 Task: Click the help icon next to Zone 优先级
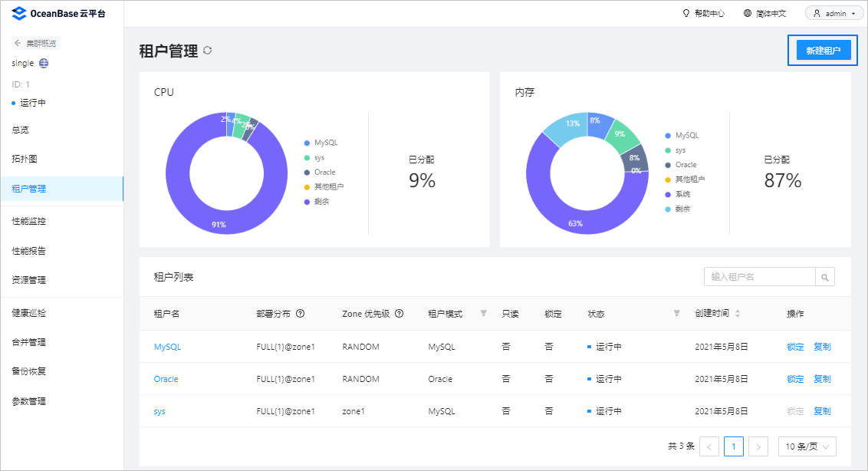(399, 314)
